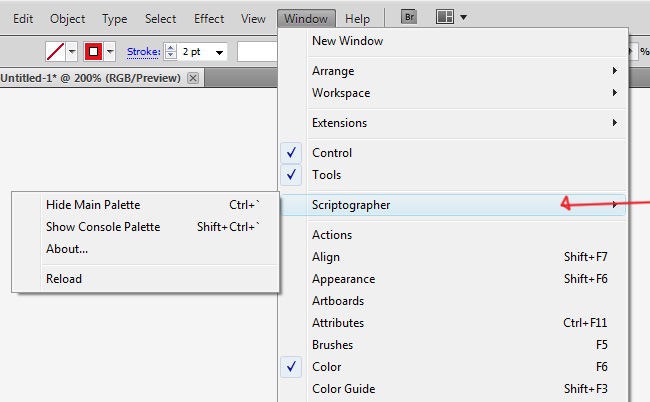Image resolution: width=650 pixels, height=402 pixels.
Task: Open the Effect menu
Action: click(x=209, y=19)
